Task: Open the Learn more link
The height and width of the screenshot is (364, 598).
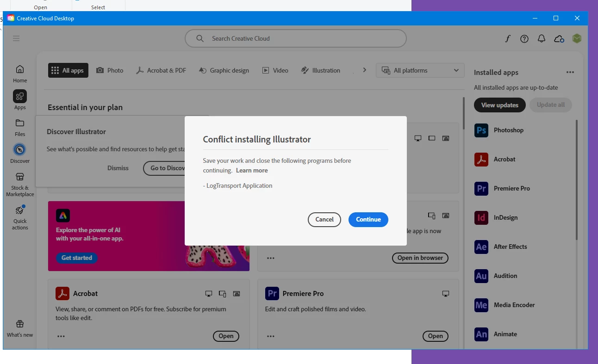Action: pyautogui.click(x=252, y=171)
